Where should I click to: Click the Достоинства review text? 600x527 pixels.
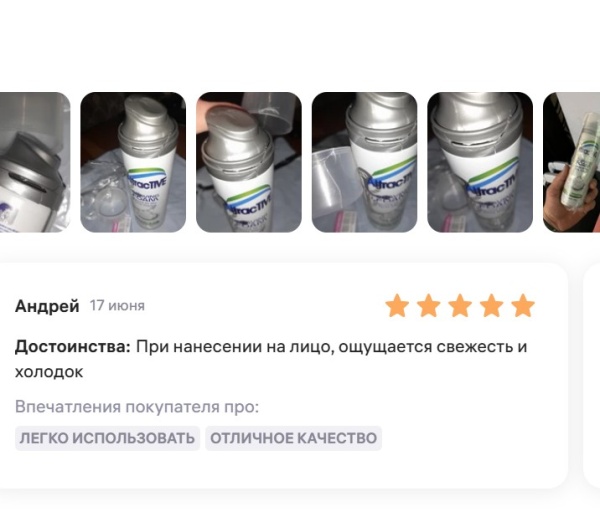(x=271, y=359)
